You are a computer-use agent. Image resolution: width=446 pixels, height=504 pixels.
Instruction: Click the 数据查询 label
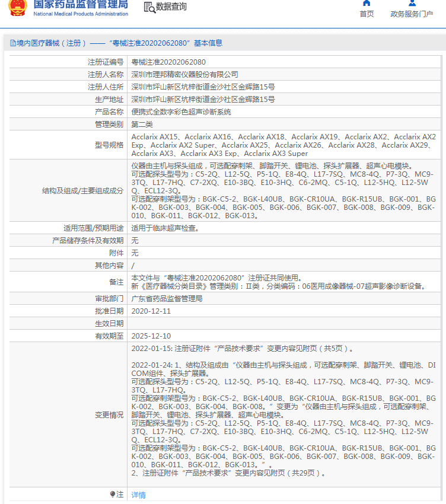pos(171,7)
